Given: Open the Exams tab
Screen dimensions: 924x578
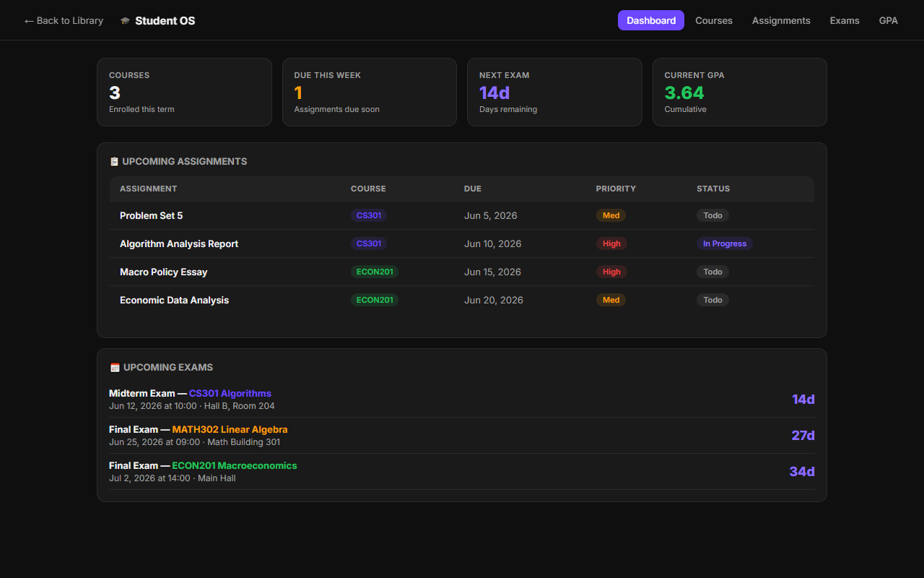Looking at the screenshot, I should (845, 20).
